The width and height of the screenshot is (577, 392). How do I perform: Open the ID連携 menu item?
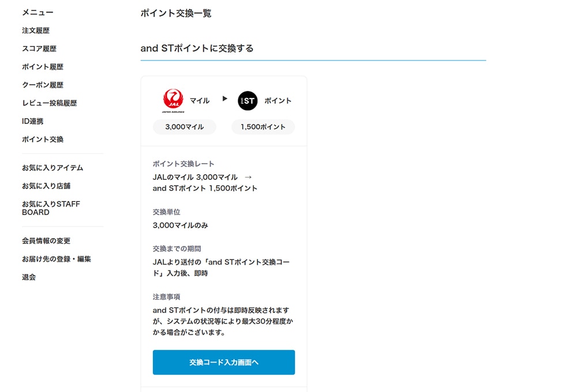(x=33, y=121)
